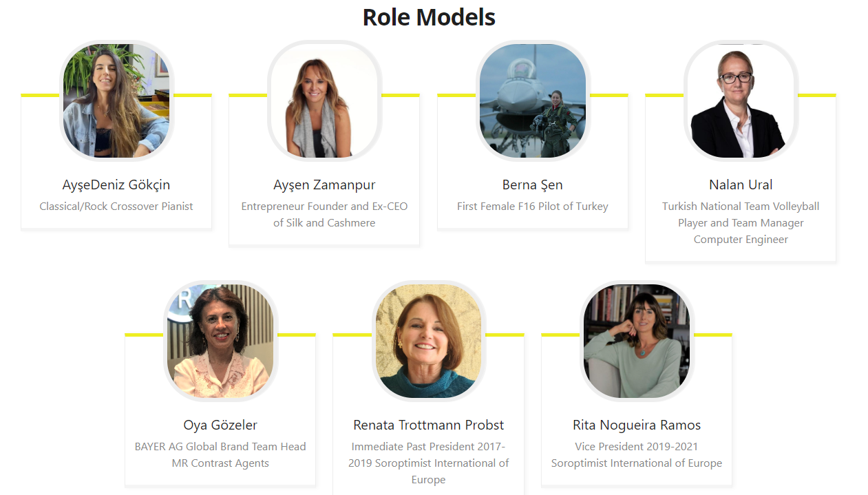Open the Ayşen Zamanpur name link

tap(324, 185)
